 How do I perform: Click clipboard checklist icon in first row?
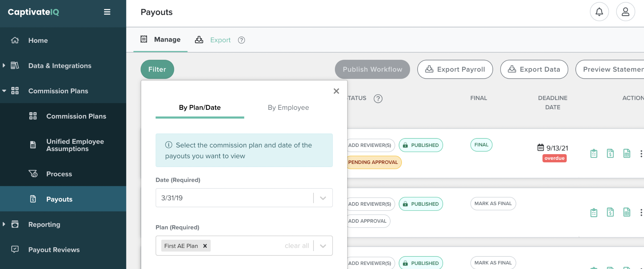[594, 154]
